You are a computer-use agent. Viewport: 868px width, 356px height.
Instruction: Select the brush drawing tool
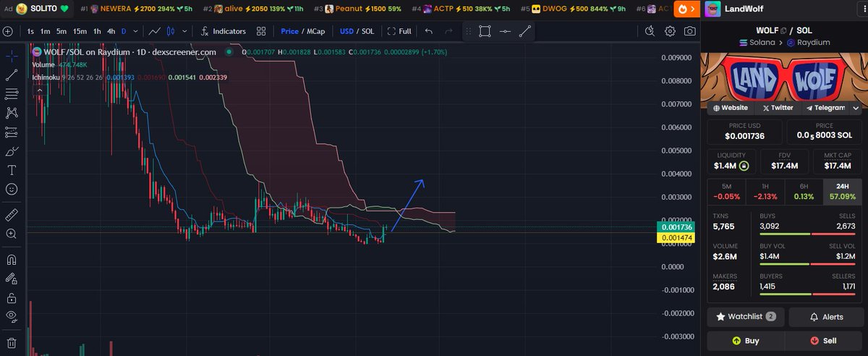11,151
